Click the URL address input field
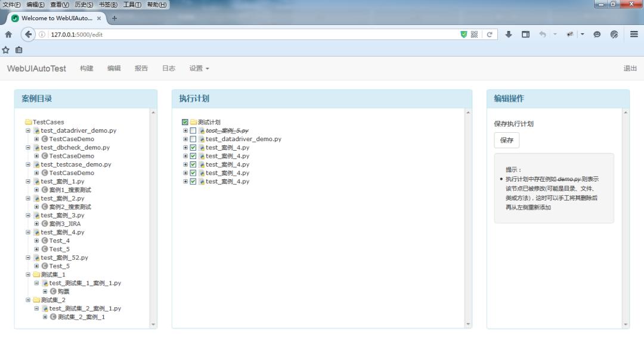Image resolution: width=644 pixels, height=343 pixels. [x=239, y=35]
